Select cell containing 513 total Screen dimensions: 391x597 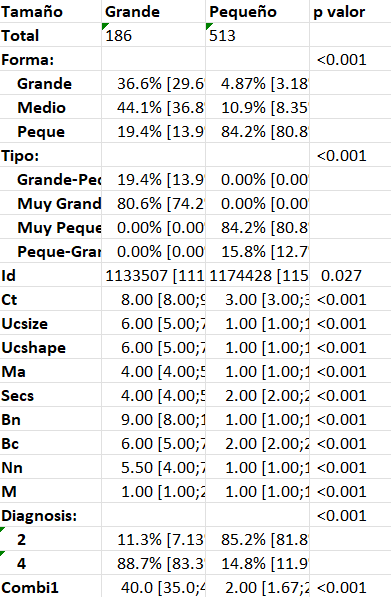pos(257,35)
